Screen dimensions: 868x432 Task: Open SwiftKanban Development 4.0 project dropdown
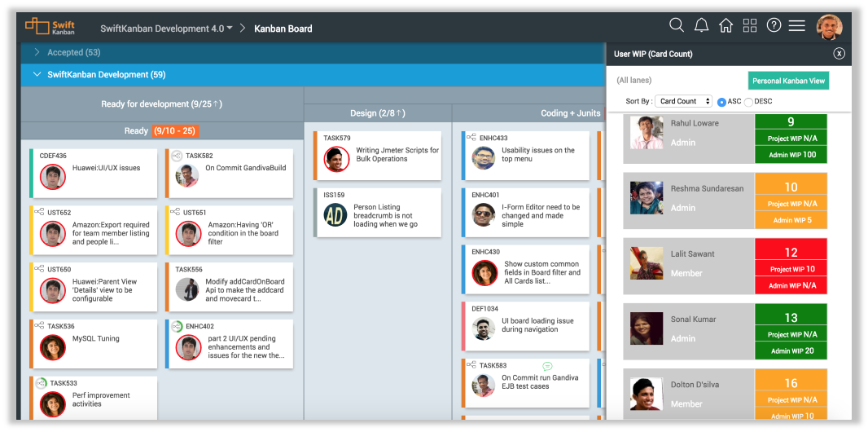click(166, 29)
